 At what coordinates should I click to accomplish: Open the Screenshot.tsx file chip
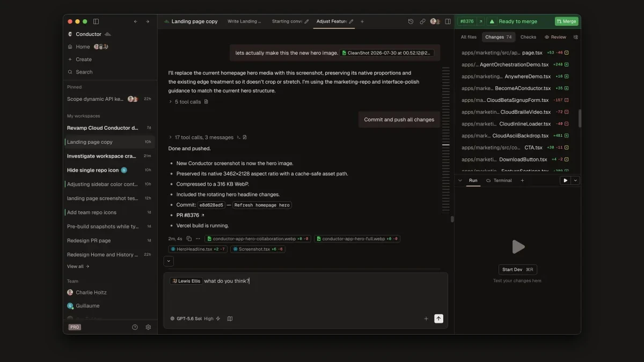258,249
